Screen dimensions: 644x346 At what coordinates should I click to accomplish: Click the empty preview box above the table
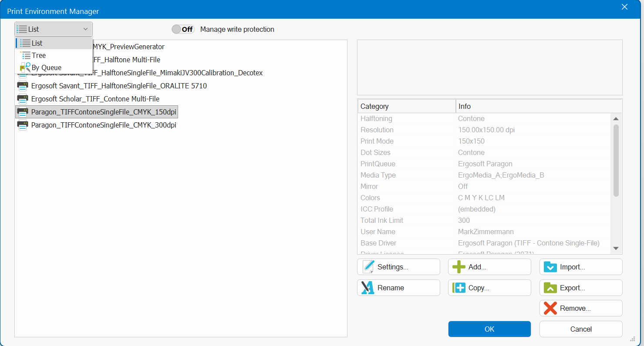point(489,67)
